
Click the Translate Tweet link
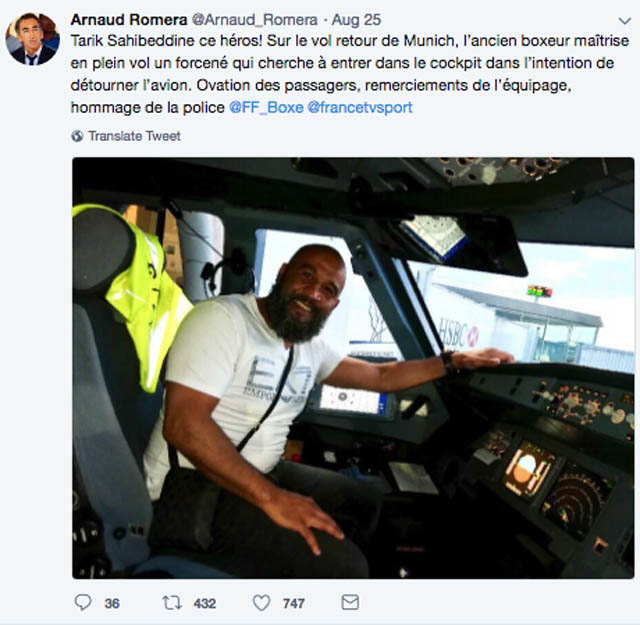[x=134, y=135]
